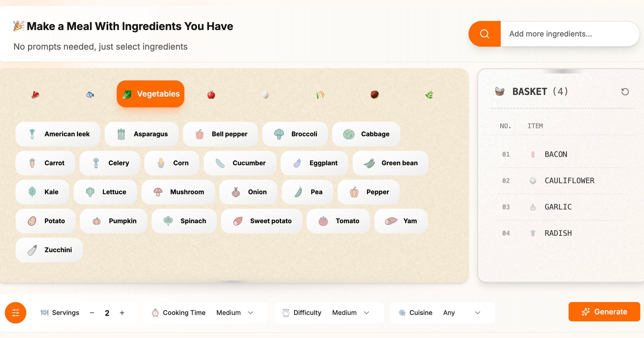This screenshot has height=338, width=644.
Task: Open the meat category tab
Action: 35,94
